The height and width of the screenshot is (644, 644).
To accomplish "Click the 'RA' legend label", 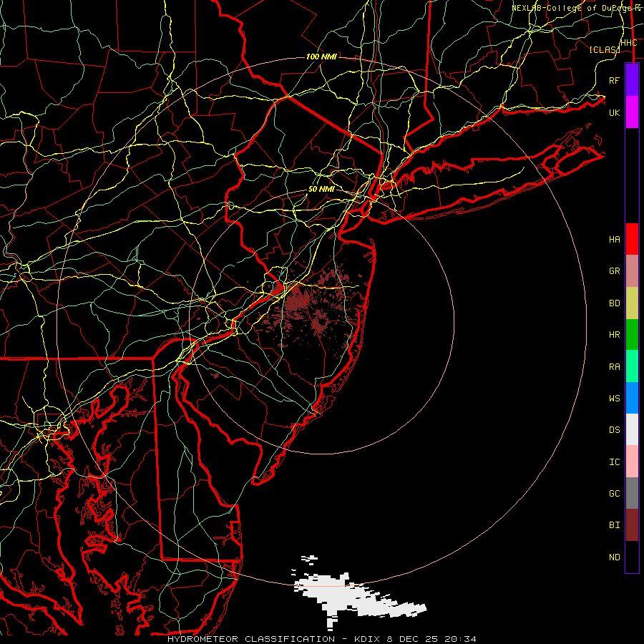I will coord(615,367).
